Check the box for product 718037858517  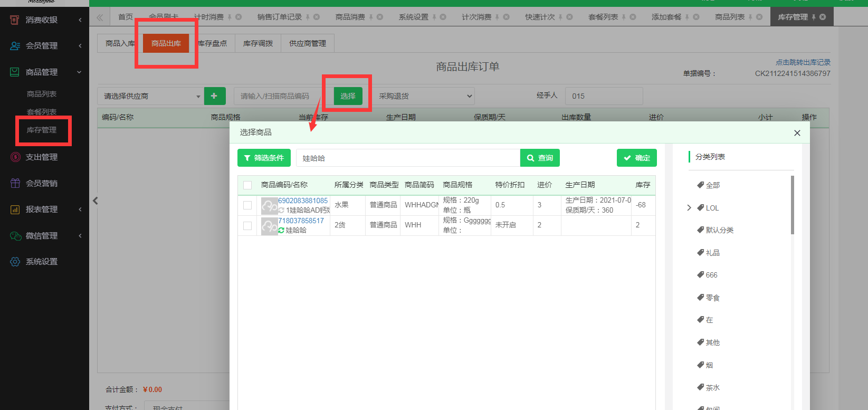click(x=247, y=226)
